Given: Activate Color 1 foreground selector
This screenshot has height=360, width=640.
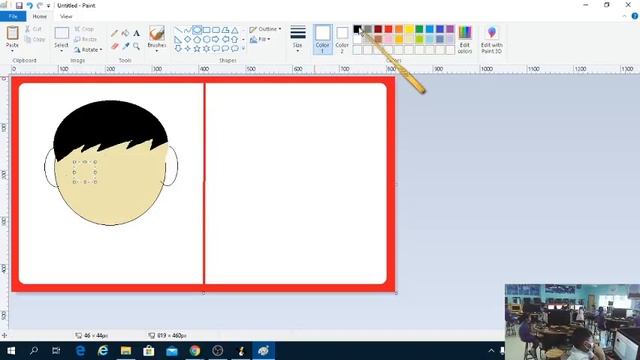Looking at the screenshot, I should (322, 39).
